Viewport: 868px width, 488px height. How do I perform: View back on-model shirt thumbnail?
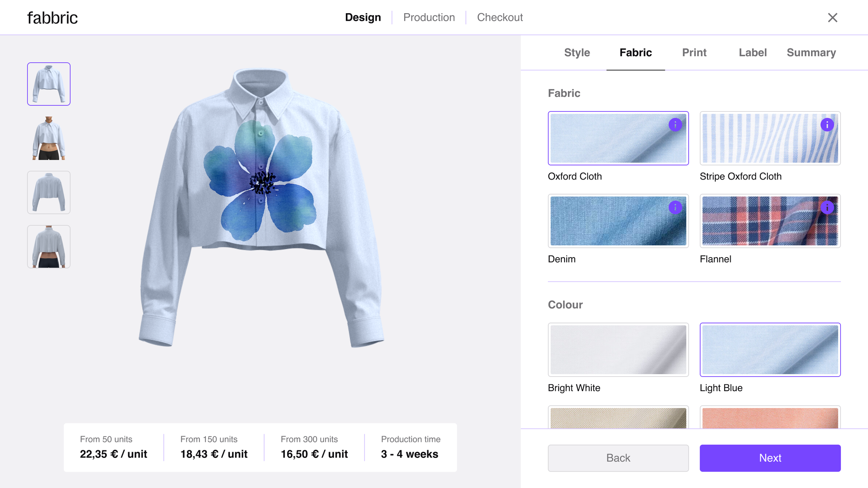(49, 246)
